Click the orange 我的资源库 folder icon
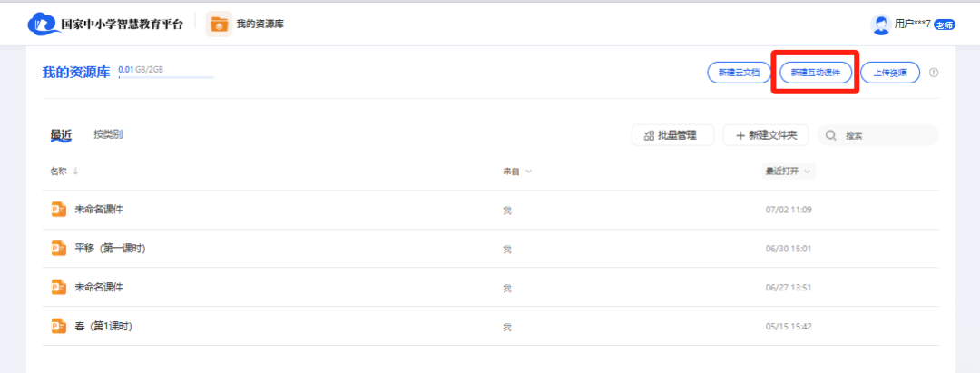980x373 pixels. 219,25
